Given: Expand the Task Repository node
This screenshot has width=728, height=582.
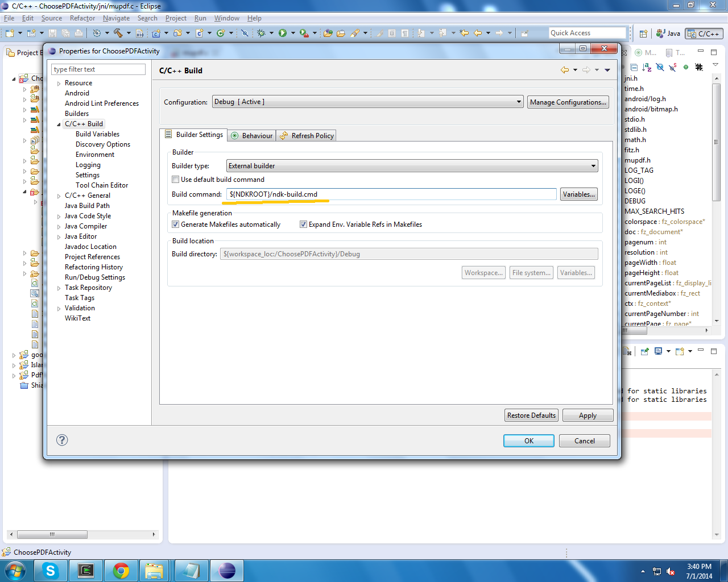Looking at the screenshot, I should click(x=59, y=288).
